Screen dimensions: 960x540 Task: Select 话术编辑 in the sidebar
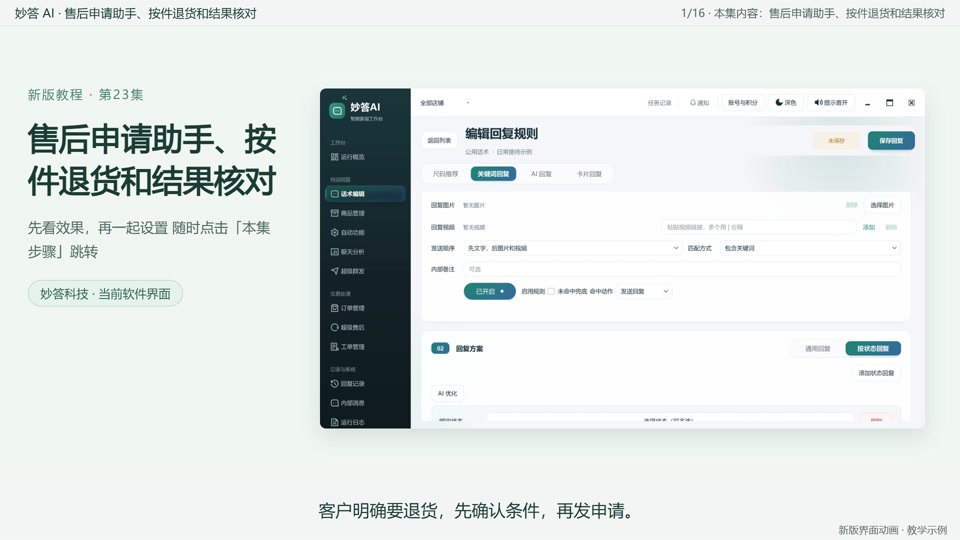(365, 193)
